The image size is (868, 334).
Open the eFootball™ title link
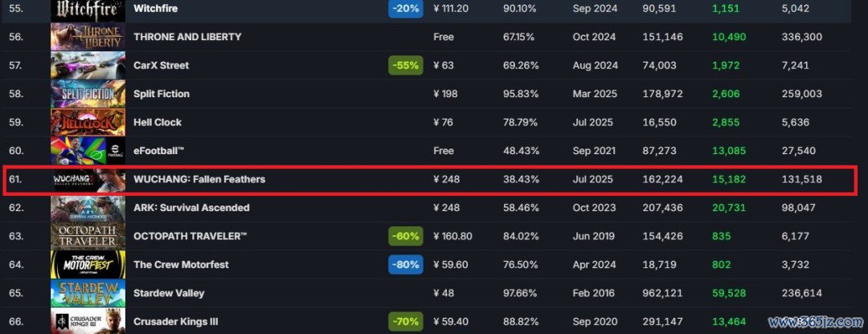click(x=159, y=151)
